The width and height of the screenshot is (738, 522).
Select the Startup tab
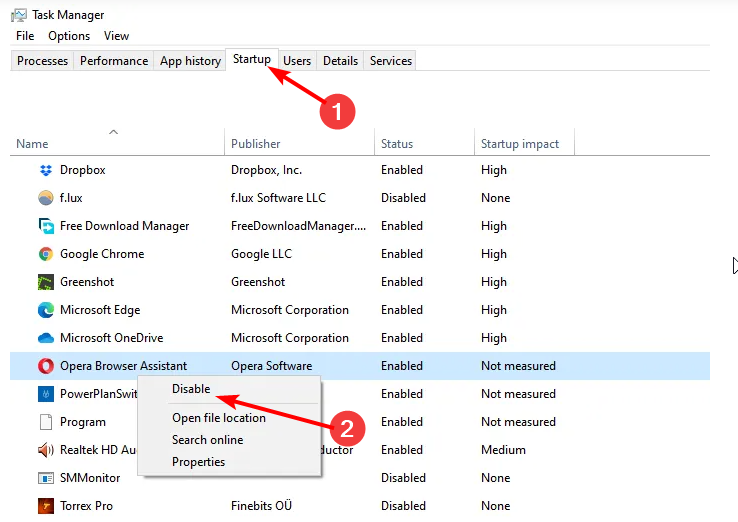coord(252,59)
